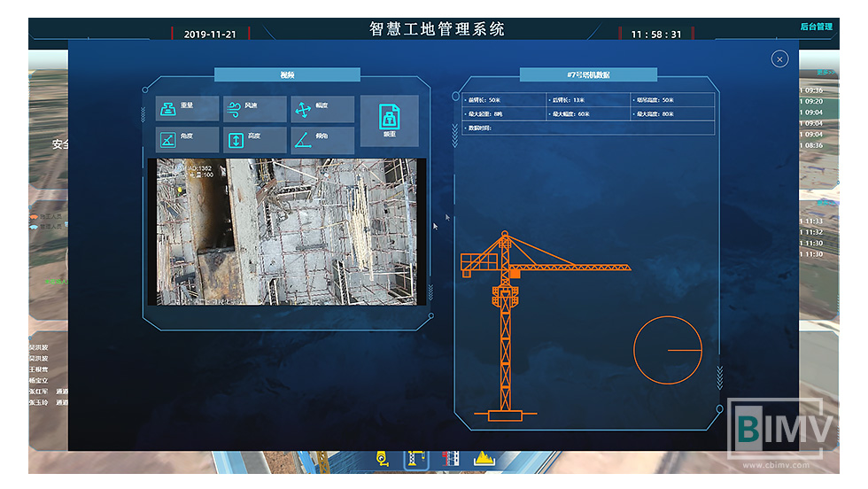Click the 重量 weight scale icon

coord(167,109)
